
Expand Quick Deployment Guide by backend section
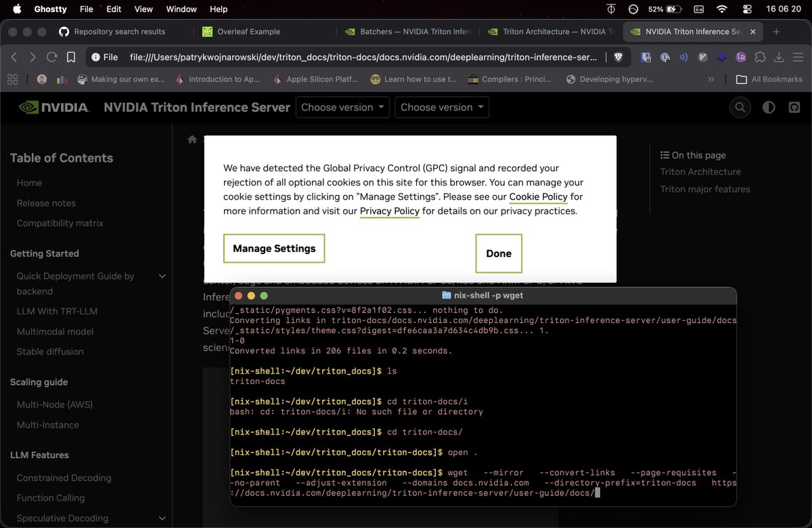click(x=162, y=276)
